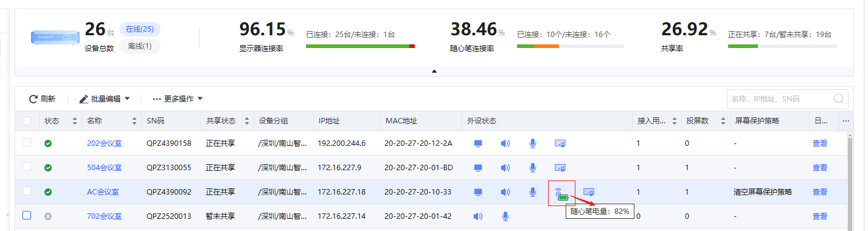Filter devices by 离线(1) tab
The height and width of the screenshot is (231, 868).
pos(139,46)
